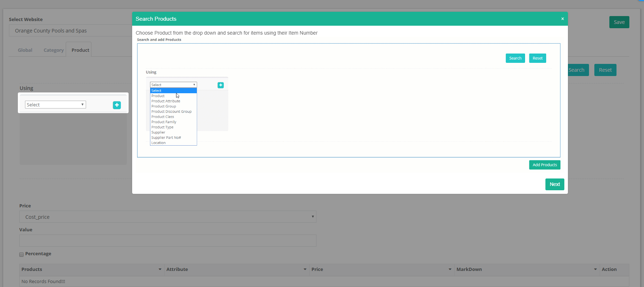
Task: Choose Product Attribute from dropdown list
Action: (x=173, y=101)
